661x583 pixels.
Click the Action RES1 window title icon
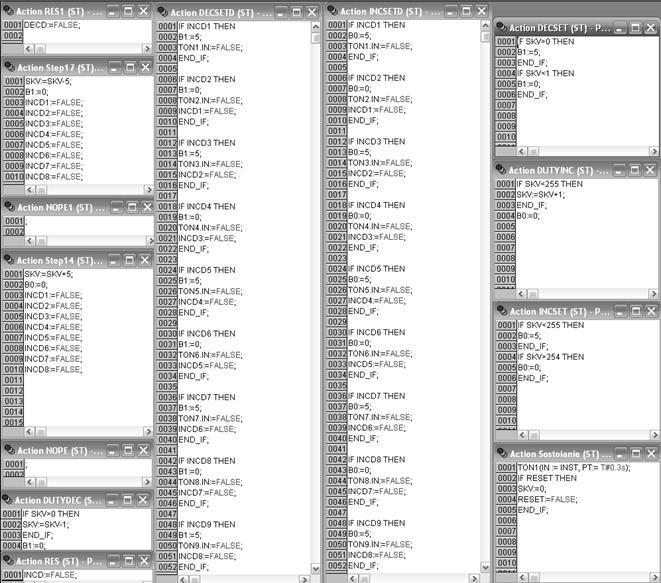(9, 10)
